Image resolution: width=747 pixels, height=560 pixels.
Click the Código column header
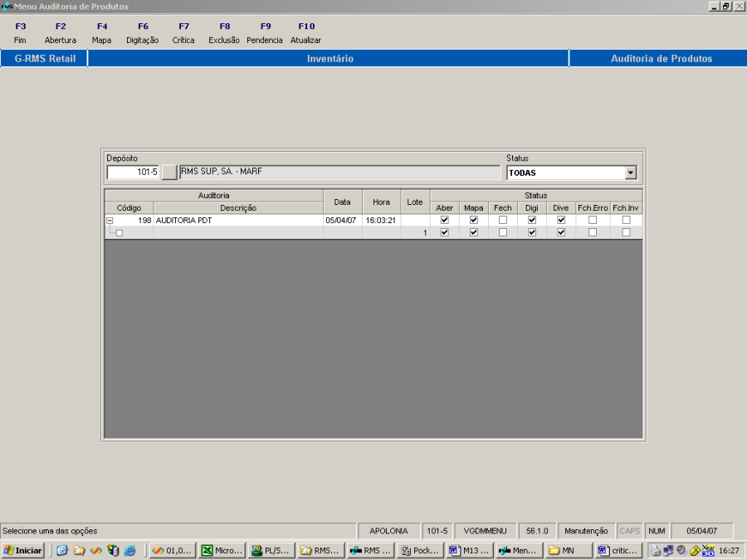(x=129, y=208)
